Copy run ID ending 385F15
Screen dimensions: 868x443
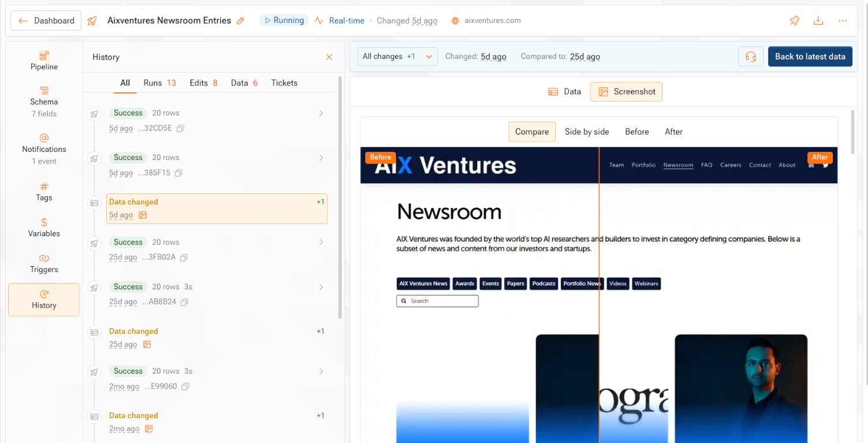[179, 173]
